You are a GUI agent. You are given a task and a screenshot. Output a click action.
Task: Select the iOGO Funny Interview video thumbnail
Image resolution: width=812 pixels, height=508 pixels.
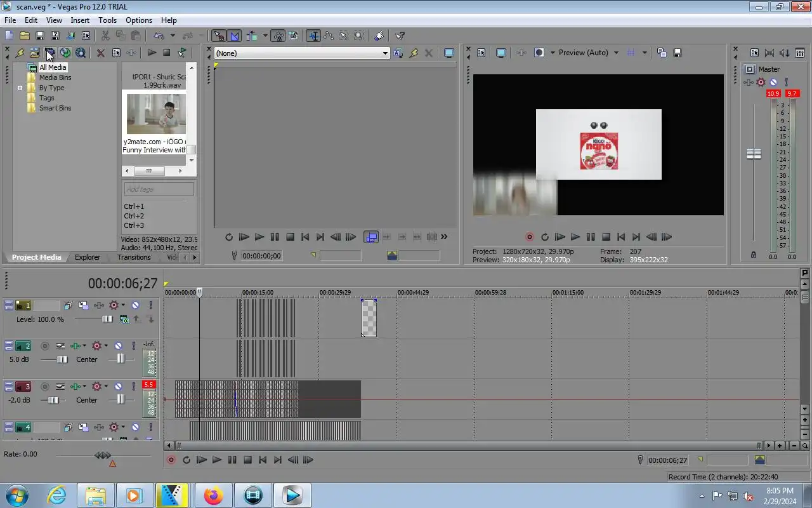[x=156, y=114]
